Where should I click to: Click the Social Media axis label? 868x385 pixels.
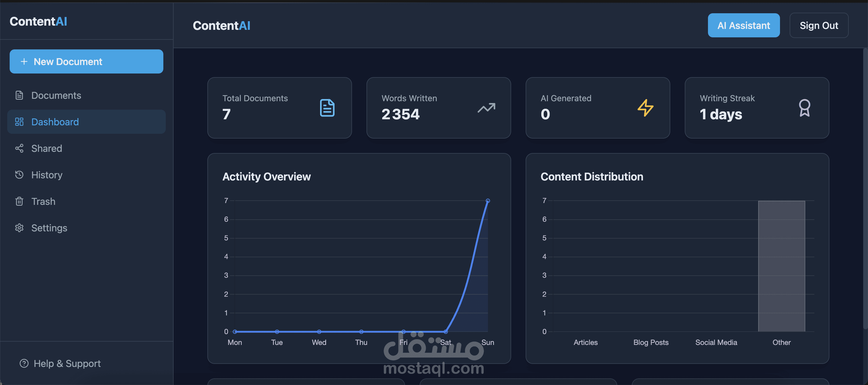716,342
